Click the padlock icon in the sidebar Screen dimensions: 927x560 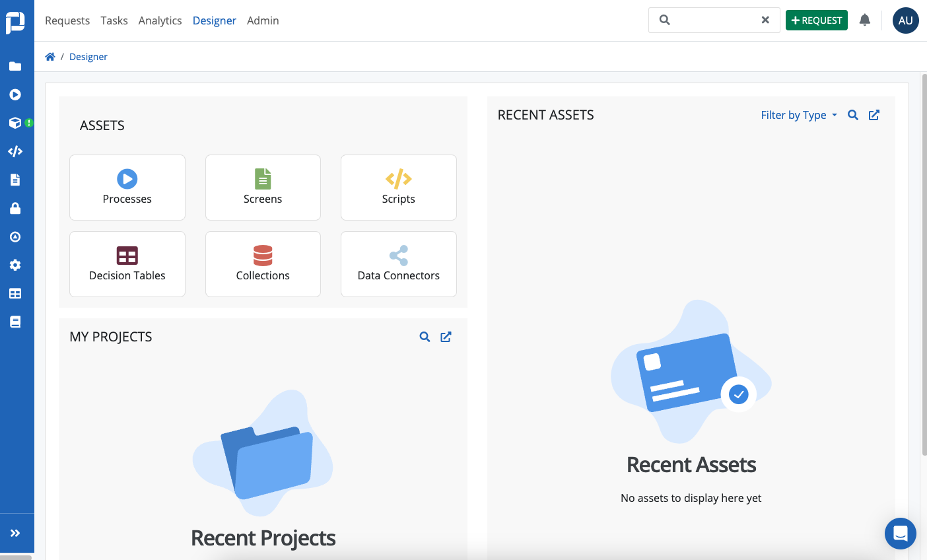pos(17,208)
